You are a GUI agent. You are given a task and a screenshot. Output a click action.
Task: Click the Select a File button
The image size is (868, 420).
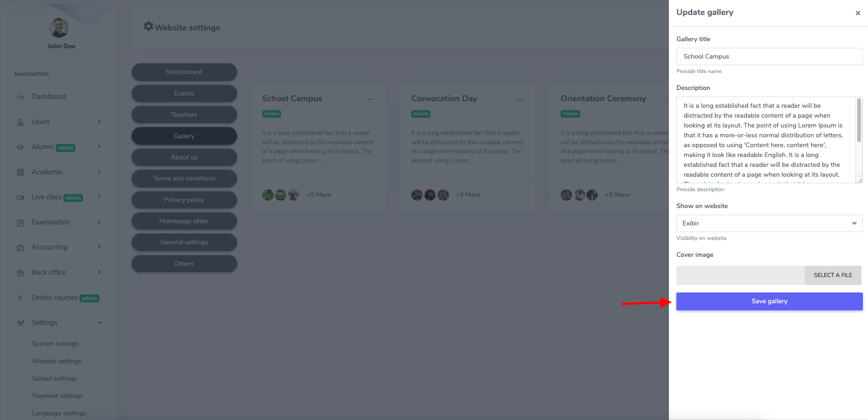coord(833,275)
